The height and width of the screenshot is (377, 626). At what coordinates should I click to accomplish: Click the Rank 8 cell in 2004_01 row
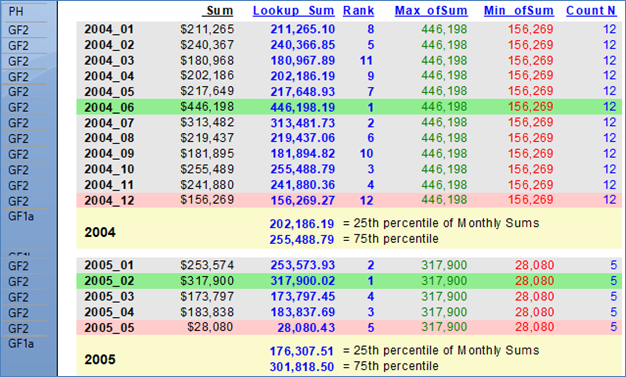370,30
